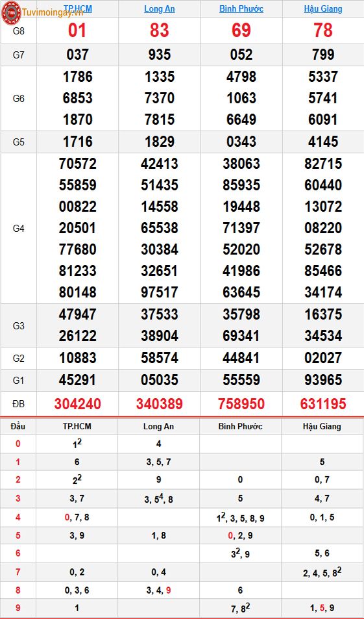Viewport: 364px width, 619px height.
Task: Open the TP.HCM province link
Action: pos(77,8)
